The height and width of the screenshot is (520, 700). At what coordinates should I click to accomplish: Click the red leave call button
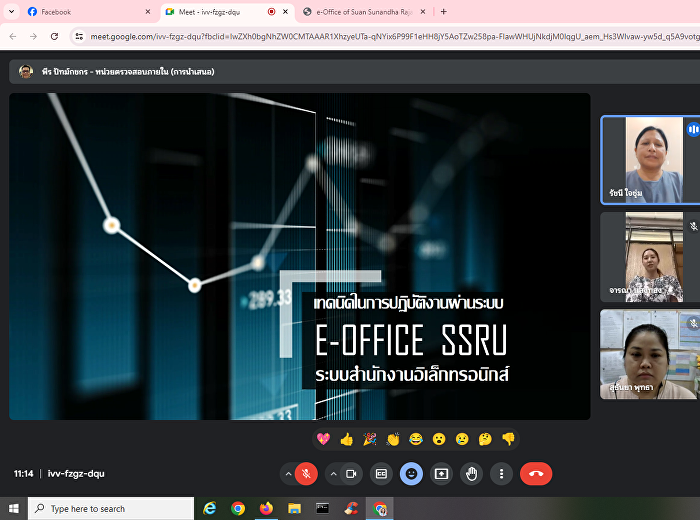tap(536, 474)
